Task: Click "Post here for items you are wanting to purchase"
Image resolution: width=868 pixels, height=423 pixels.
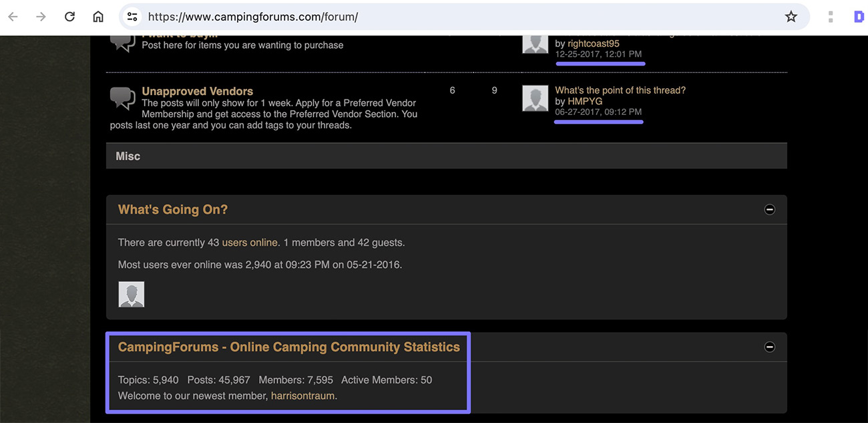Action: click(x=243, y=45)
